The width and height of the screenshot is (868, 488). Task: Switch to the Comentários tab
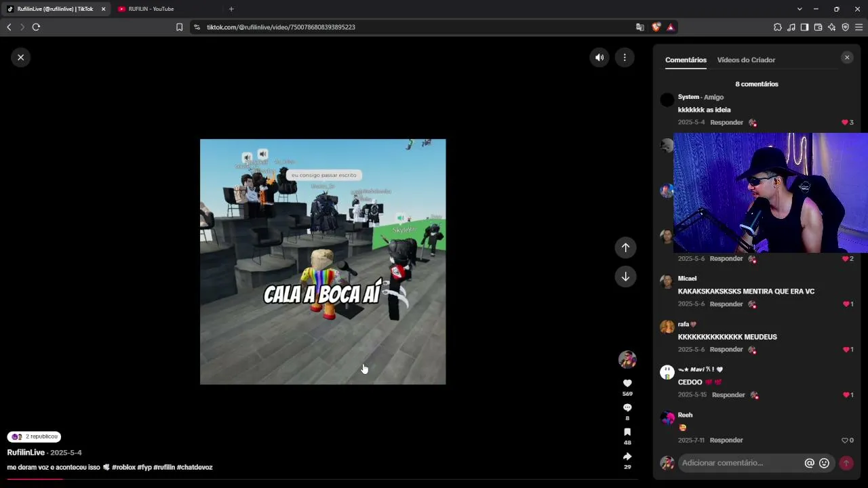(x=686, y=60)
